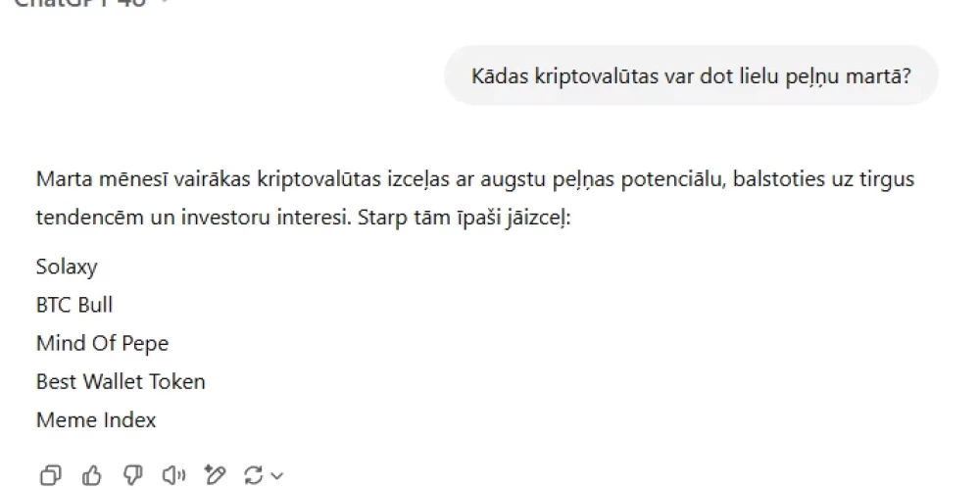Click the Meme Index list entry
Viewport: 980px width, 490px height.
[96, 419]
